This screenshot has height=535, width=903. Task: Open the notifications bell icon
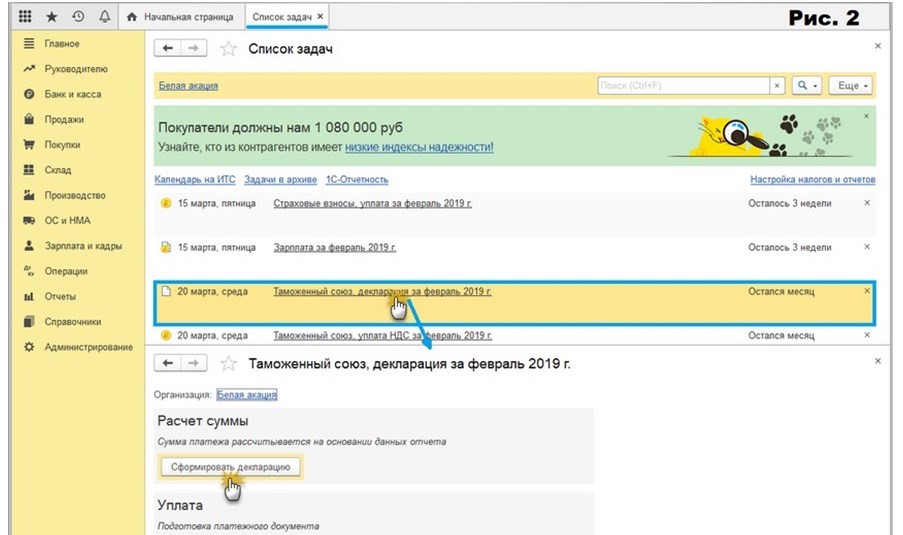103,18
